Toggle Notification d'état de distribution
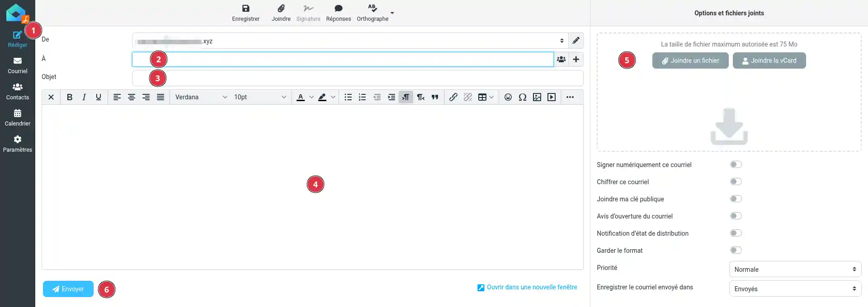The width and height of the screenshot is (868, 307). [x=736, y=233]
